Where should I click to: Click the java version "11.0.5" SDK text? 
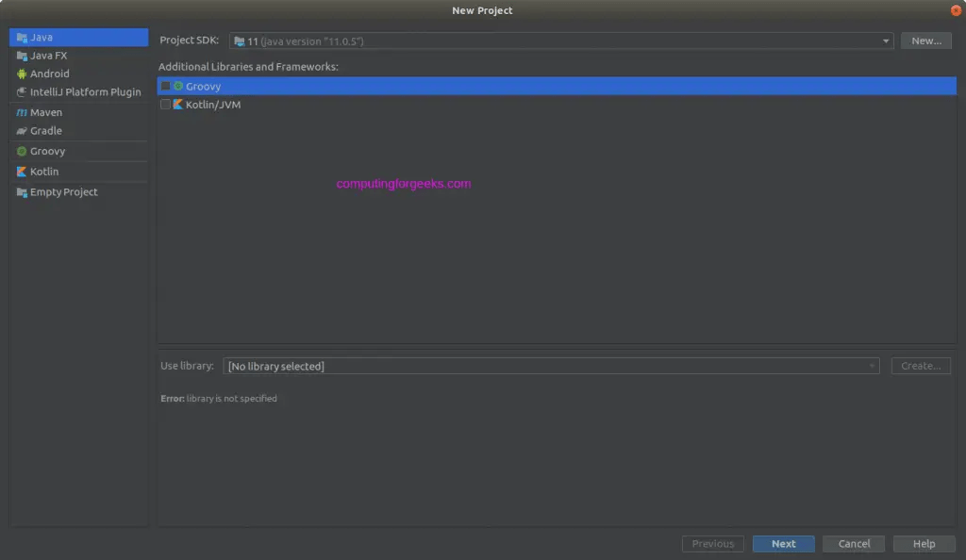(311, 41)
